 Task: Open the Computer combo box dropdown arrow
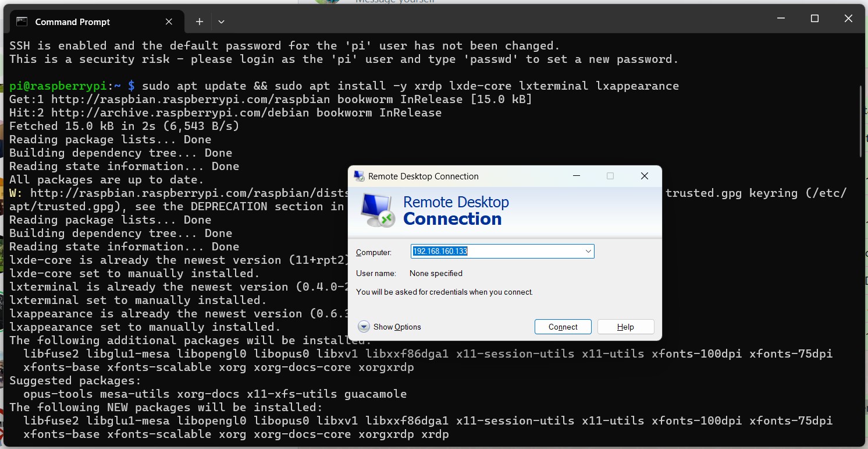pyautogui.click(x=588, y=251)
